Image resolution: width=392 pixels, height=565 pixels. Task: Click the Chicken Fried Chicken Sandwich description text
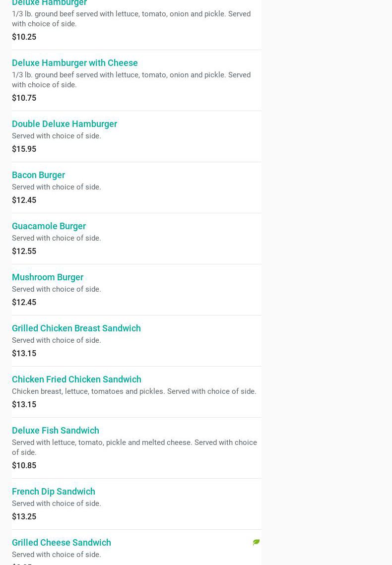pos(134,391)
